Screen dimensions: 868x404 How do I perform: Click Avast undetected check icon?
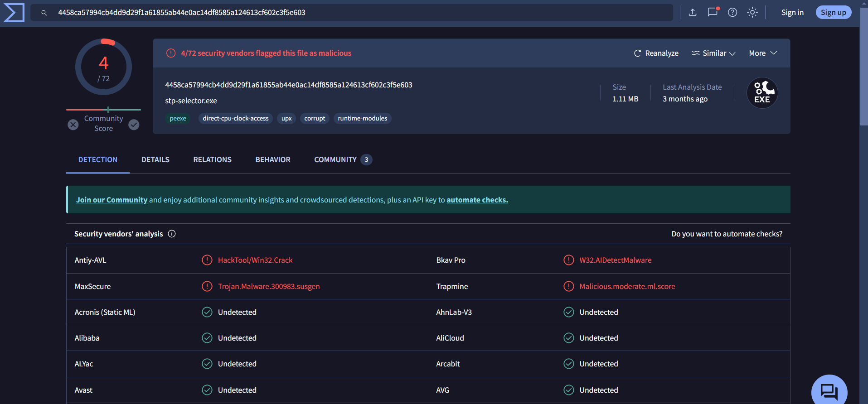point(207,390)
